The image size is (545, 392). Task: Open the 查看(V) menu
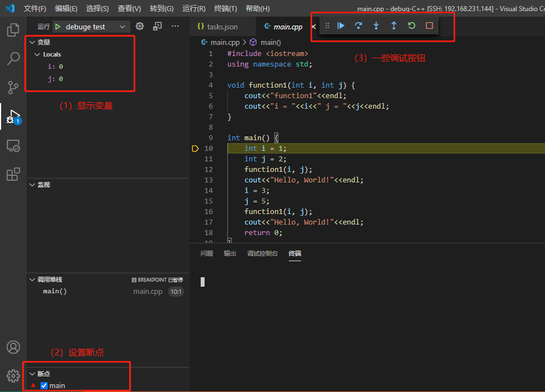click(x=129, y=8)
